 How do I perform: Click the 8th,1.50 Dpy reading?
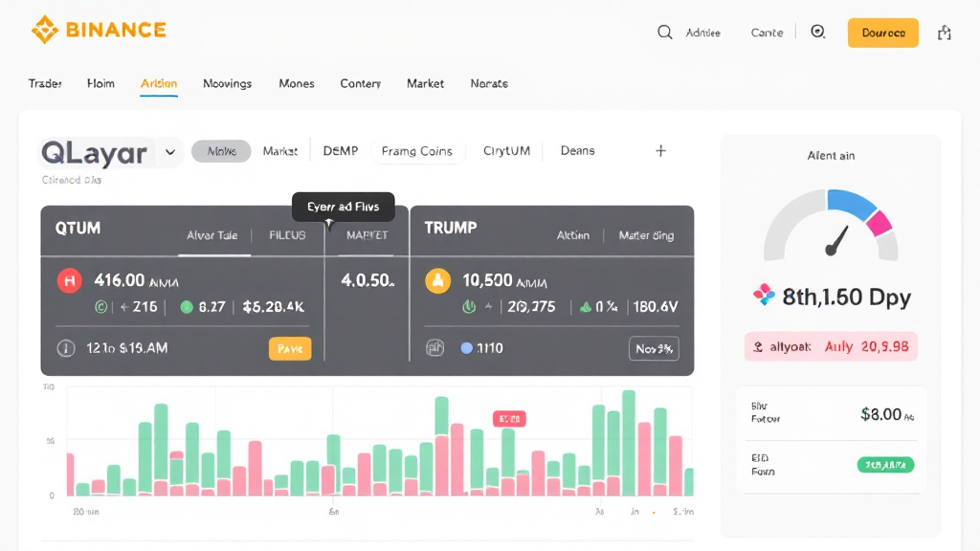tap(847, 297)
